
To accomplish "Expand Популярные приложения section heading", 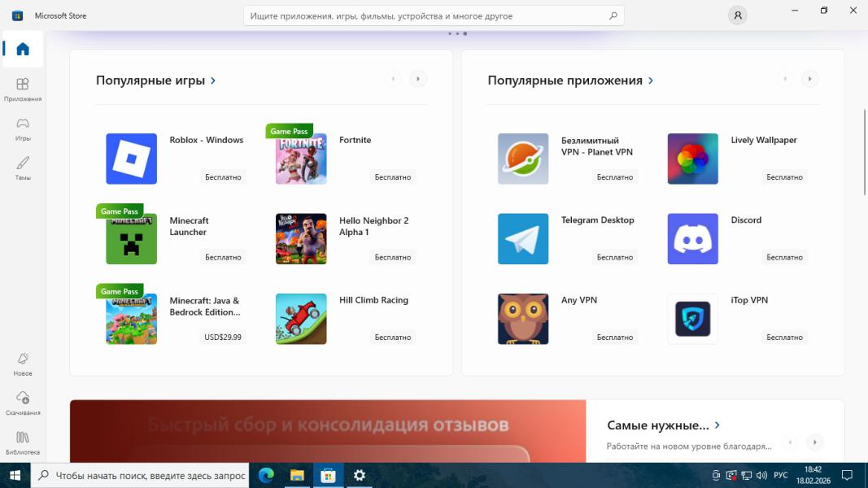I will [570, 81].
